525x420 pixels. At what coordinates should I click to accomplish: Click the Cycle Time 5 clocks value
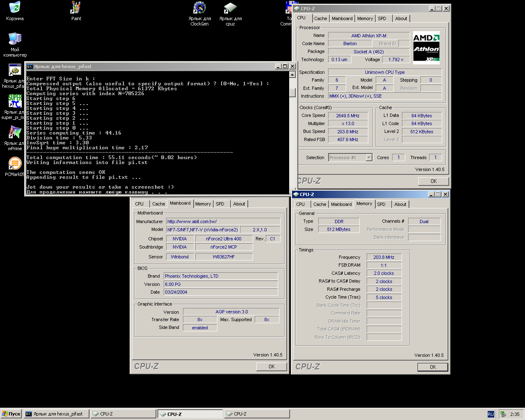click(384, 297)
